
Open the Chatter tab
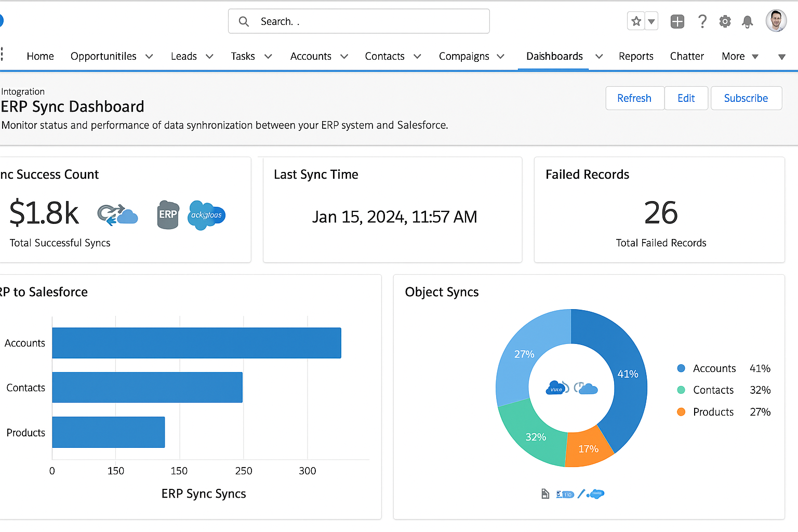pos(687,56)
